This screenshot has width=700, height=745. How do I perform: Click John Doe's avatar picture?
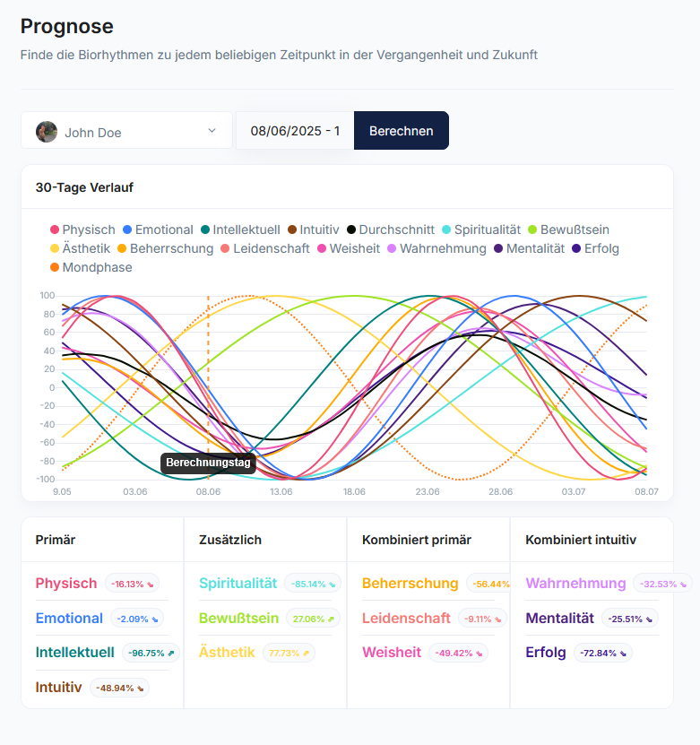47,132
